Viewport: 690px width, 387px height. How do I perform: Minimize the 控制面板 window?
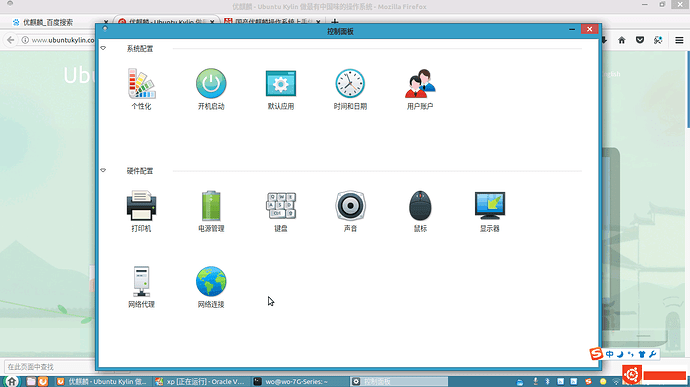[572, 29]
